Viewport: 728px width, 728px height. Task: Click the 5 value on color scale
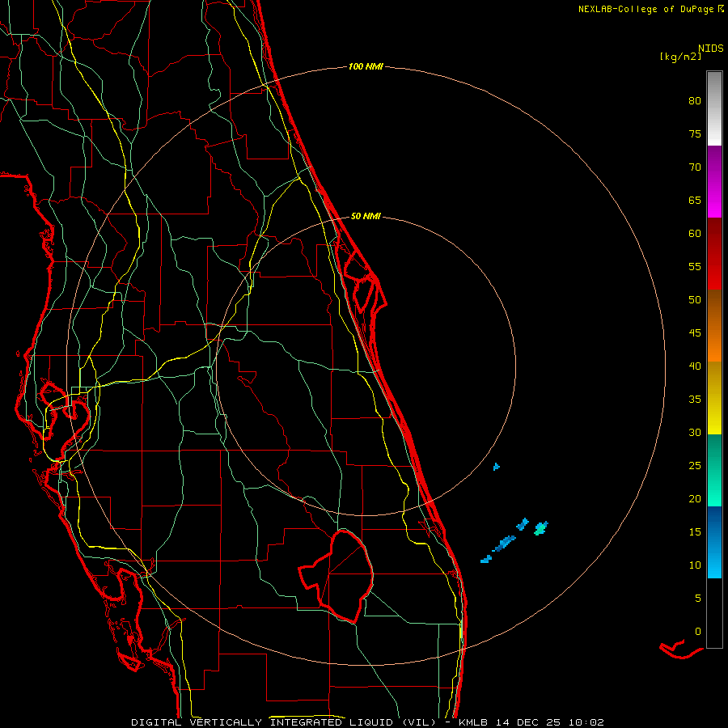coord(698,599)
